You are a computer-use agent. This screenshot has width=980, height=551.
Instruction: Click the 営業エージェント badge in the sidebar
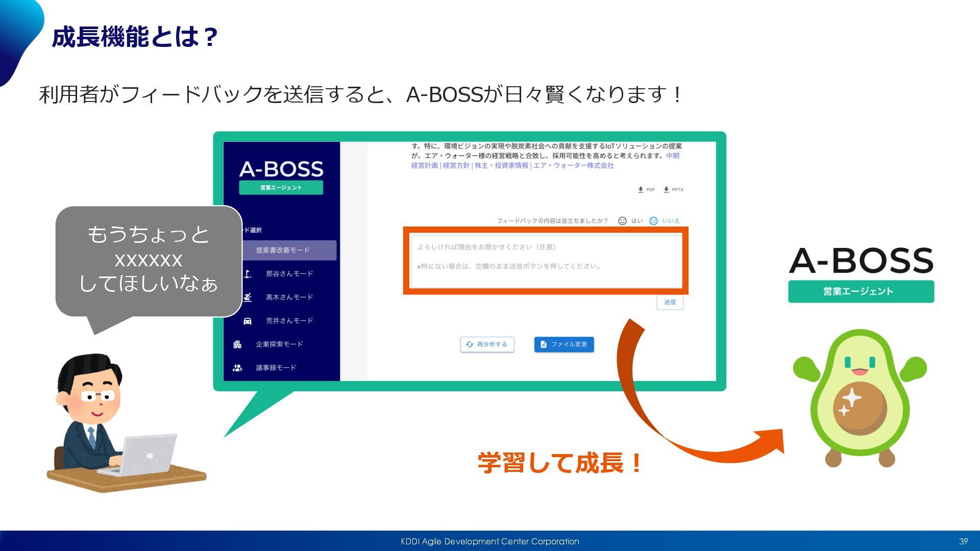pos(281,188)
